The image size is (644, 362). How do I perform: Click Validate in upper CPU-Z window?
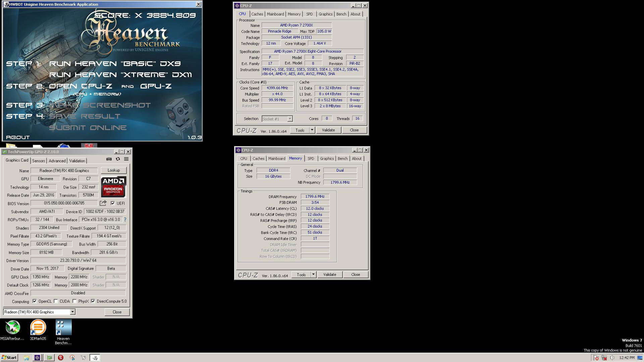328,130
